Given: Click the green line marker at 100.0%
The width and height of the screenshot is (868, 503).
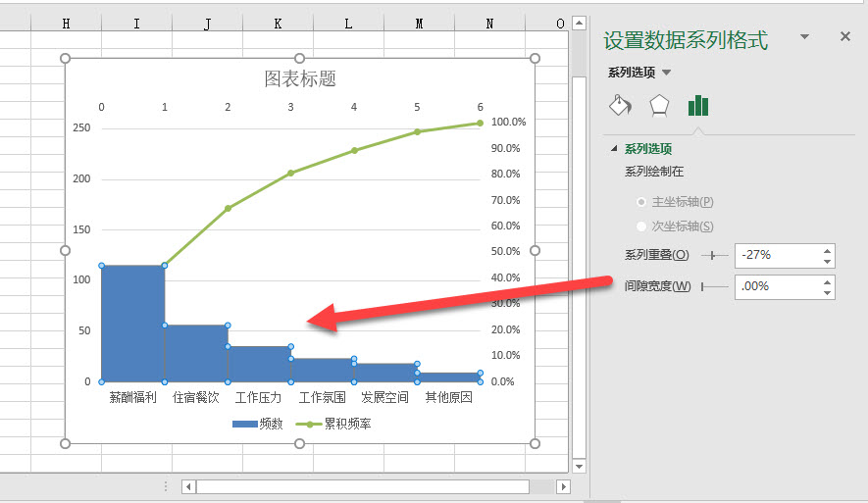Looking at the screenshot, I should (480, 123).
